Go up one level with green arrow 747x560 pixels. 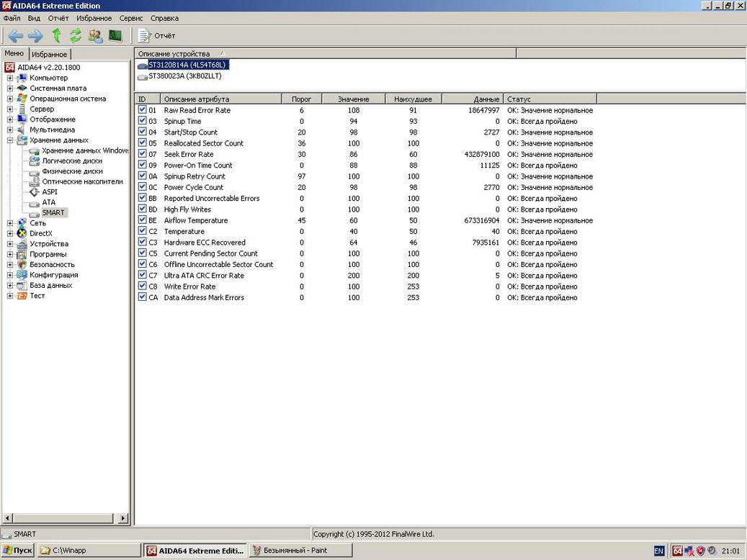coord(56,36)
